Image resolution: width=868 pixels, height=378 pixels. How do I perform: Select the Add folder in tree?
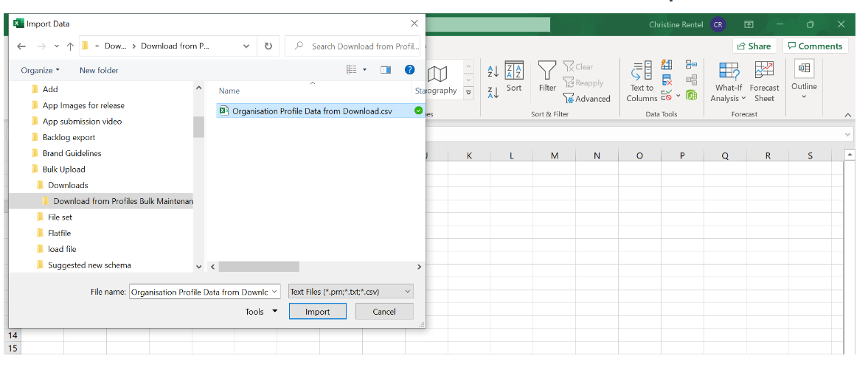[x=50, y=89]
